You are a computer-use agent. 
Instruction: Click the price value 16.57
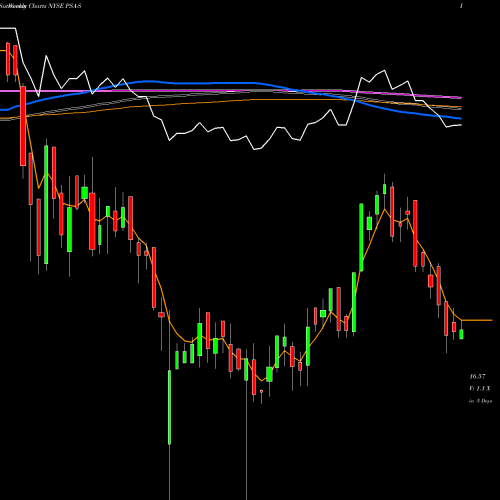point(477,376)
